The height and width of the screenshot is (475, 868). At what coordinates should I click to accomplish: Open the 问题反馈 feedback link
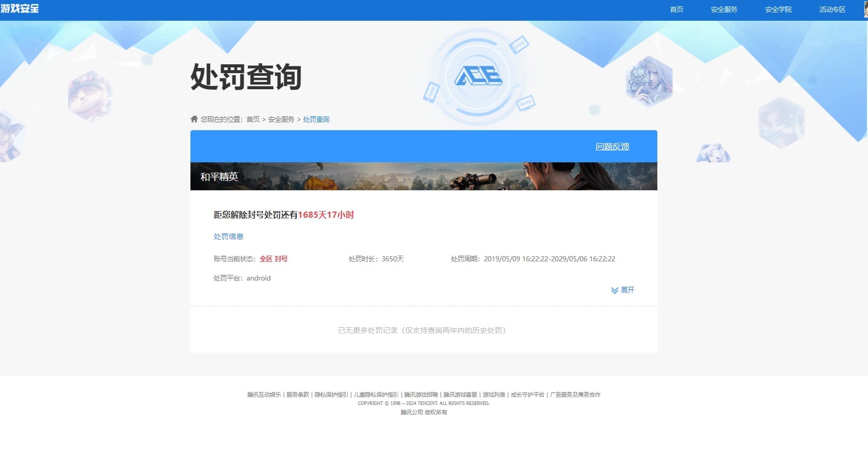pyautogui.click(x=612, y=147)
